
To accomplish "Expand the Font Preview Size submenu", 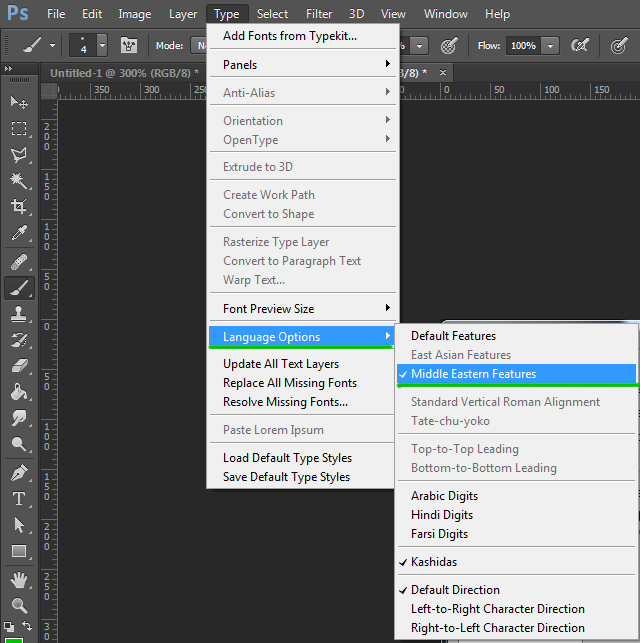I will pyautogui.click(x=303, y=308).
